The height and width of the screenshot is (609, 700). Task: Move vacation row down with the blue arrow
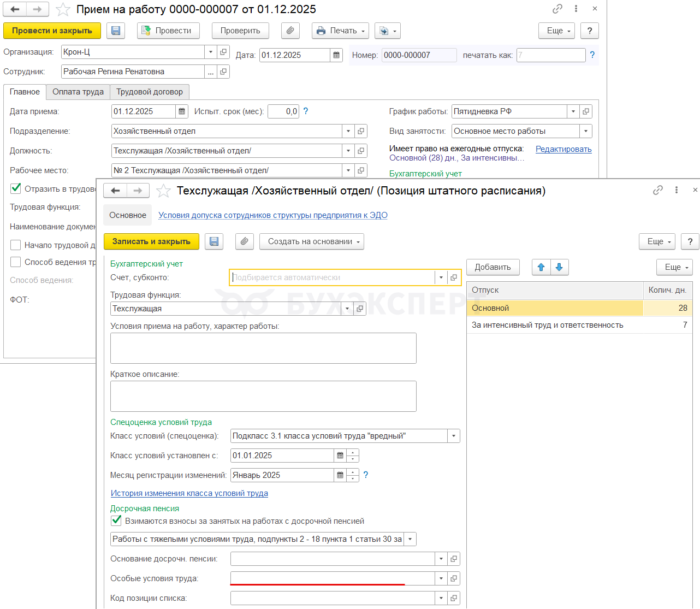(559, 267)
